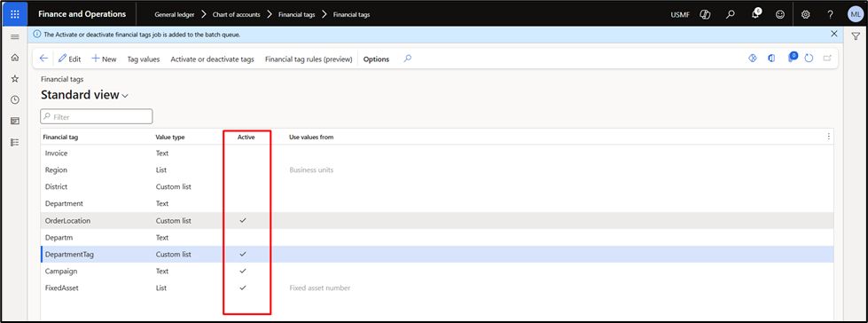This screenshot has height=323, width=868.
Task: Click the refresh page icon
Action: coord(809,59)
